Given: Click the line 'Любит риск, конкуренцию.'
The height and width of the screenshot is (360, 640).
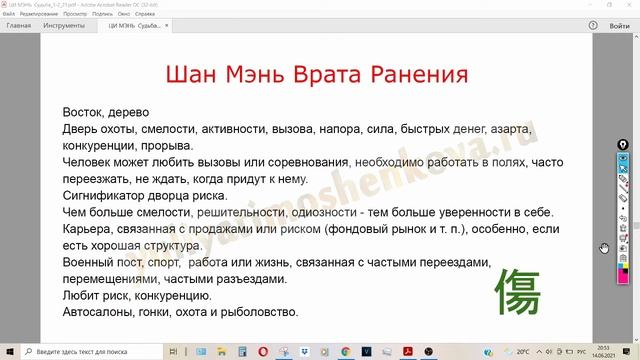Looking at the screenshot, I should coord(137,296).
